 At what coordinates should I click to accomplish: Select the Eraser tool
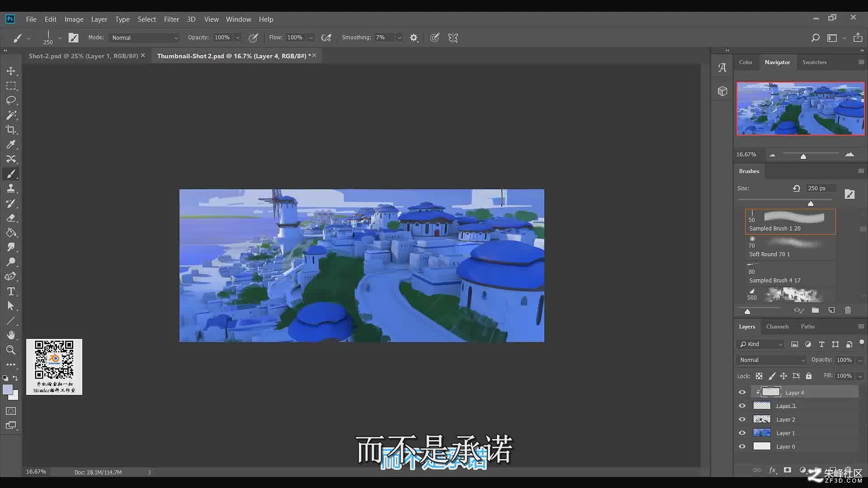11,218
